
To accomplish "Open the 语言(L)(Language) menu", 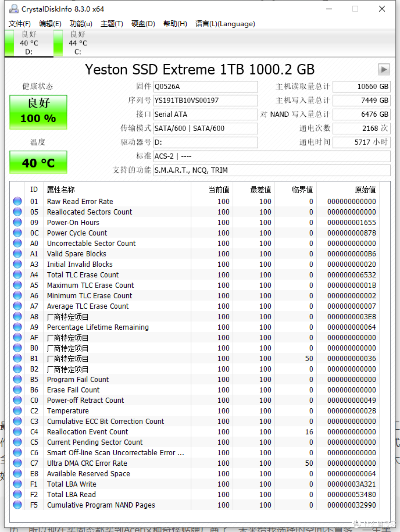I will pos(225,24).
